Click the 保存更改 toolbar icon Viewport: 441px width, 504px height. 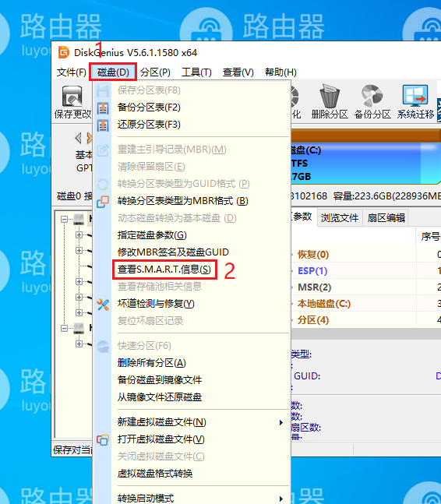coord(72,97)
